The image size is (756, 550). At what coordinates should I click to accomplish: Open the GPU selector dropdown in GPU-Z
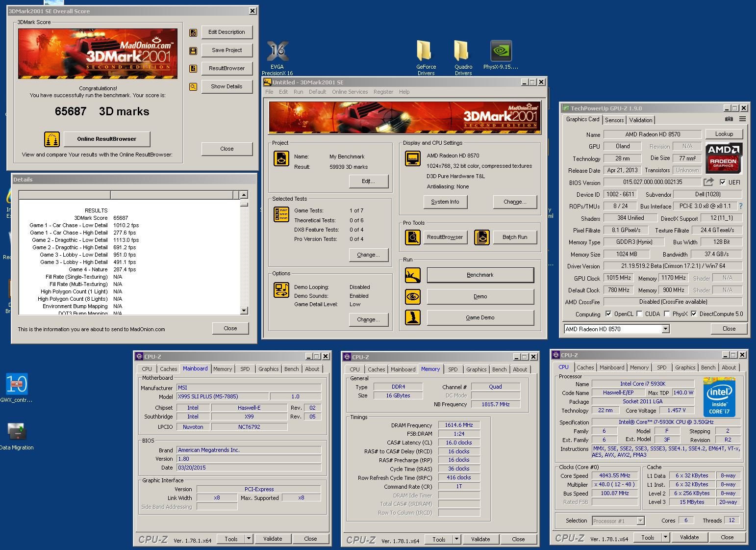[x=665, y=329]
